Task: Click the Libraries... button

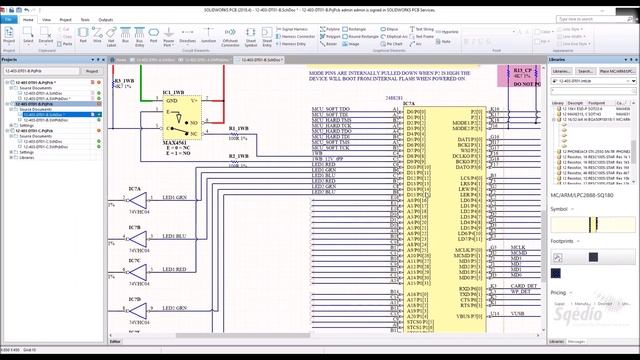Action: coord(562,71)
